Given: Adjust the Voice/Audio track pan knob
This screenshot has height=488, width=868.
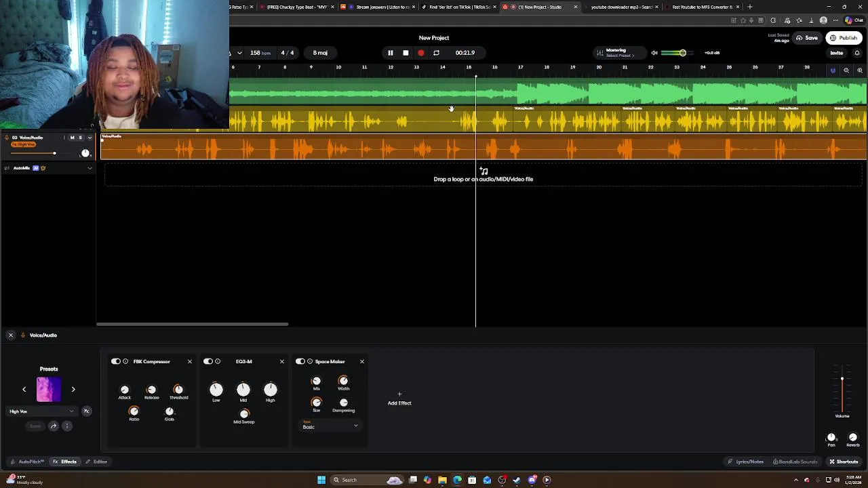Looking at the screenshot, I should point(85,153).
